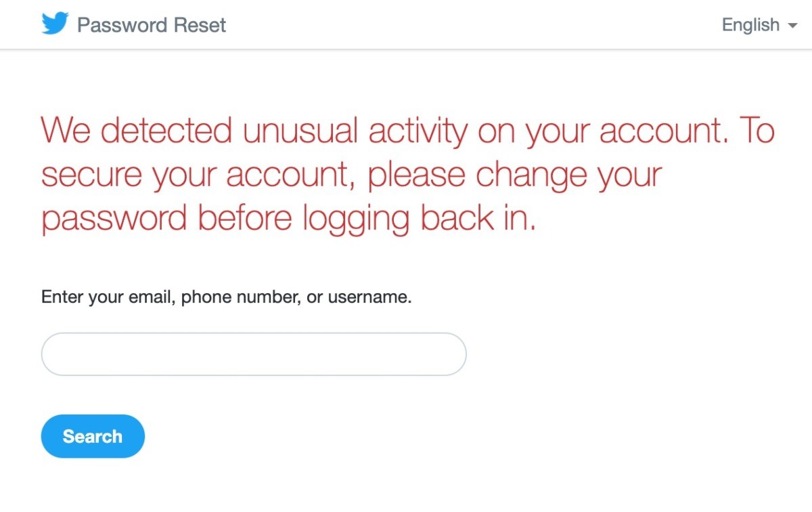The image size is (812, 512).
Task: Place cursor in the rounded text box
Action: click(x=254, y=354)
